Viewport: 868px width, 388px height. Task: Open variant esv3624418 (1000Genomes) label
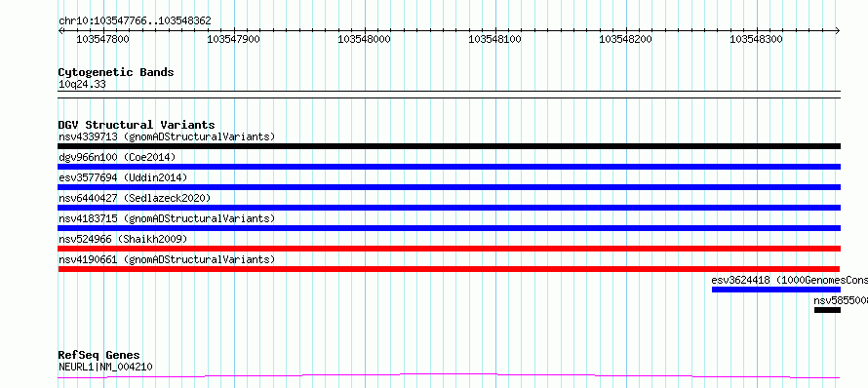(x=789, y=280)
